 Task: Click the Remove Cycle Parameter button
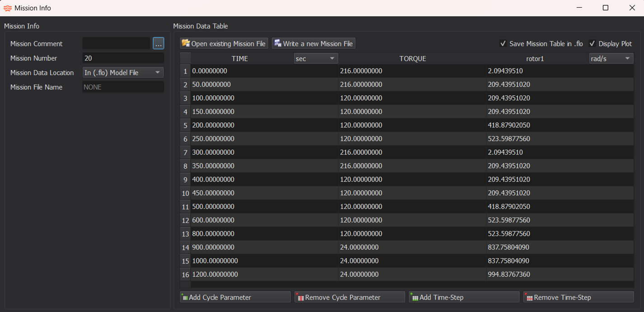click(349, 297)
